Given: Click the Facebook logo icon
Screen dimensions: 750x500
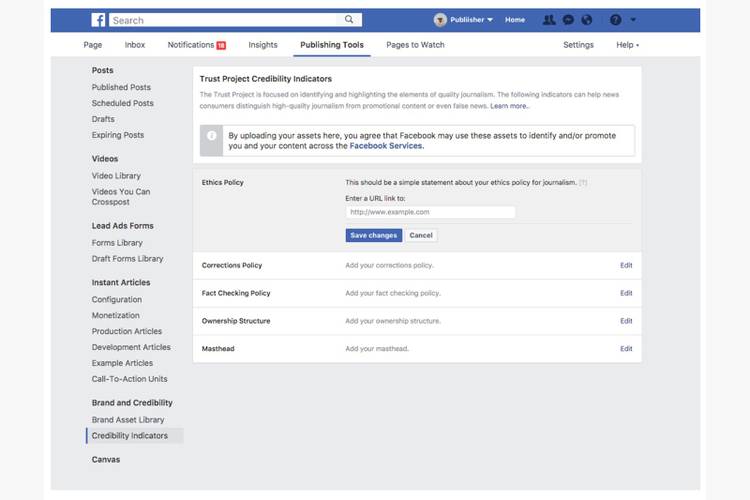Looking at the screenshot, I should 99,20.
